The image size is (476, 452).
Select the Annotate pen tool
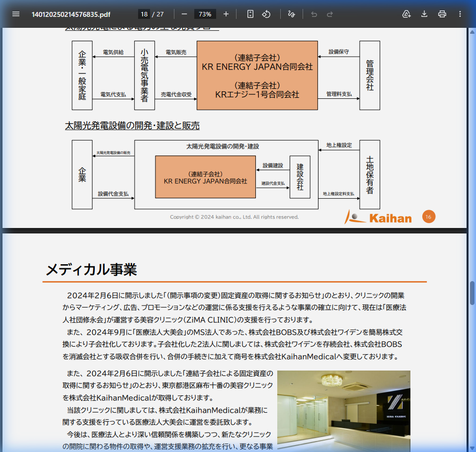coord(291,14)
